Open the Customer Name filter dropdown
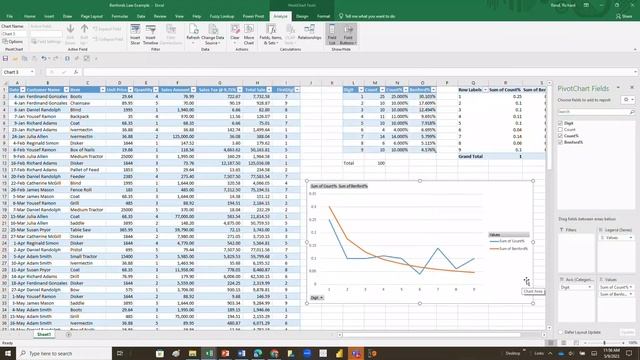Image resolution: width=640 pixels, height=360 pixels. (x=66, y=90)
